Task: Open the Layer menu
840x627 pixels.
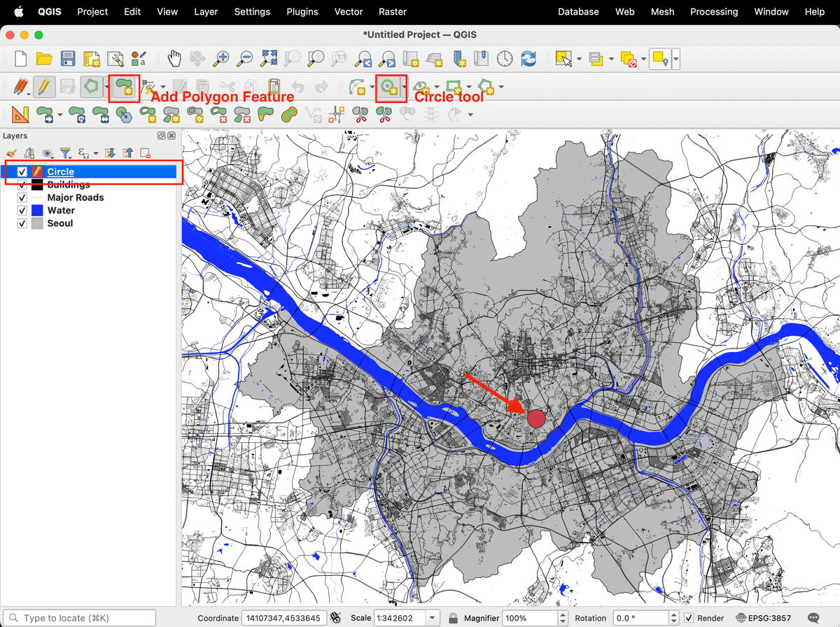Action: pyautogui.click(x=206, y=12)
